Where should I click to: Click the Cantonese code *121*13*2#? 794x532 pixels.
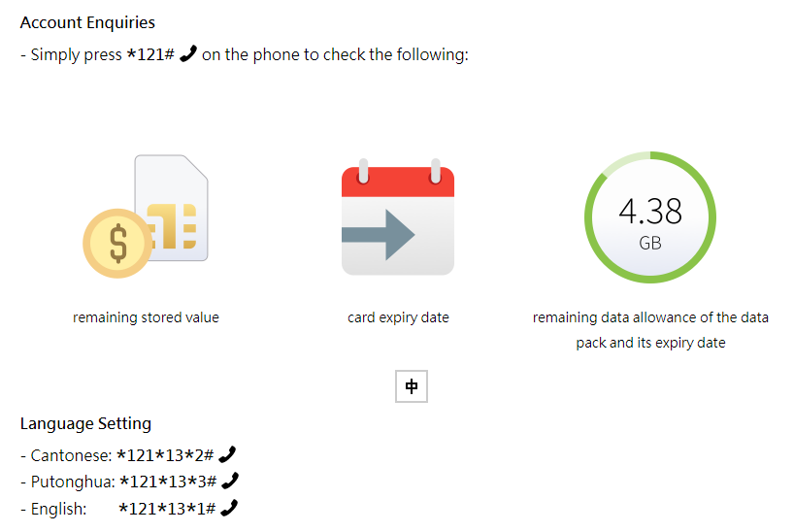165,455
